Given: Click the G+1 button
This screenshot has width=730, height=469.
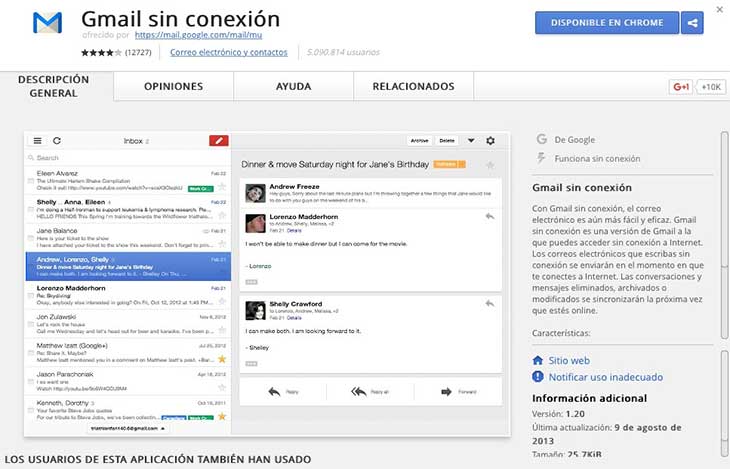Looking at the screenshot, I should tap(681, 87).
